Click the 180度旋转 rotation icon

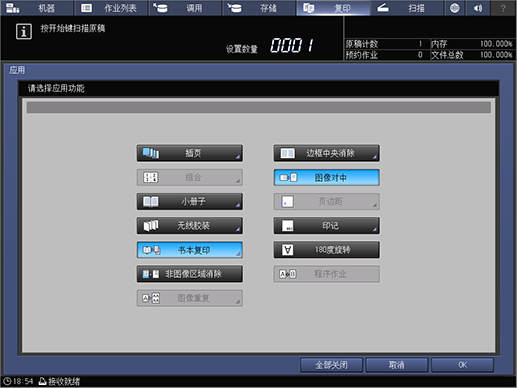[x=288, y=250]
